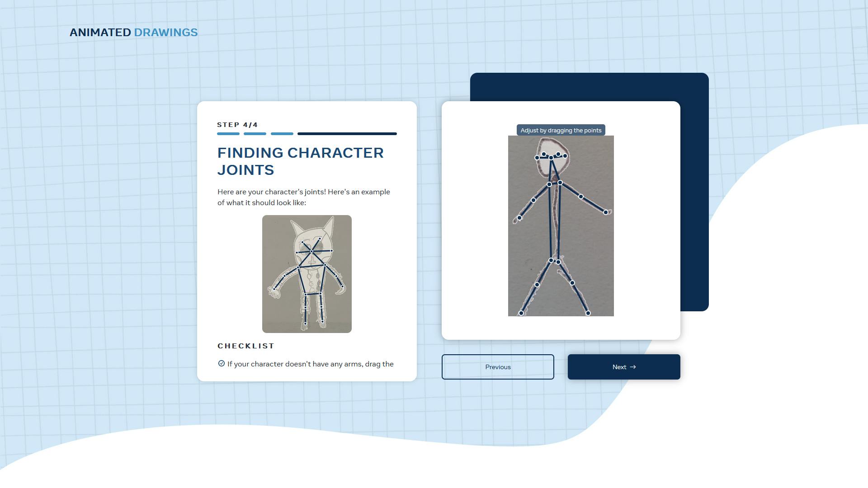
Task: Select the ankle joint at bottom-right foot
Action: tap(588, 313)
